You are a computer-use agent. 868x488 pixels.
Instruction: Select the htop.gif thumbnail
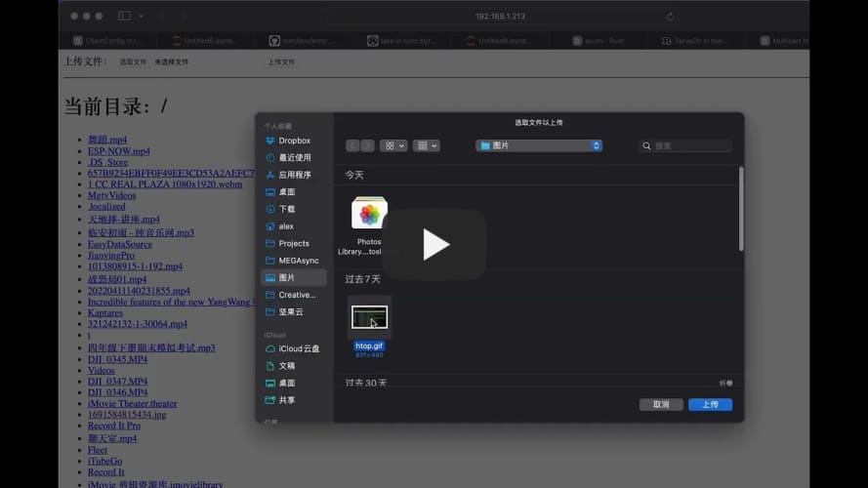coord(369,317)
